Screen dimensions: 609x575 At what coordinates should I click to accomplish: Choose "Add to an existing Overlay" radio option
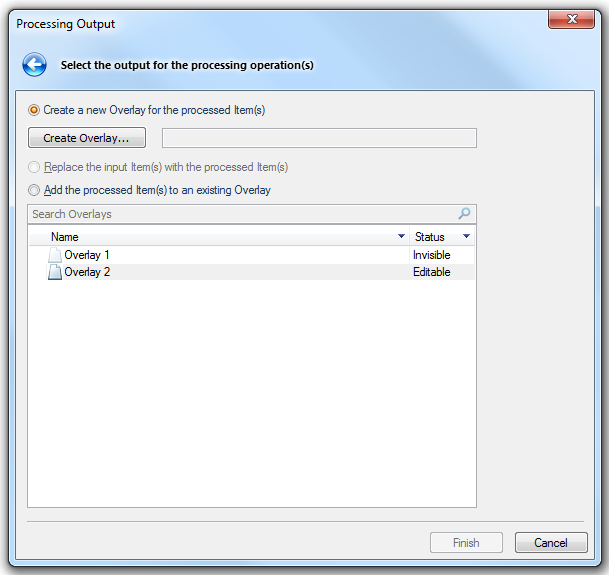[35, 190]
